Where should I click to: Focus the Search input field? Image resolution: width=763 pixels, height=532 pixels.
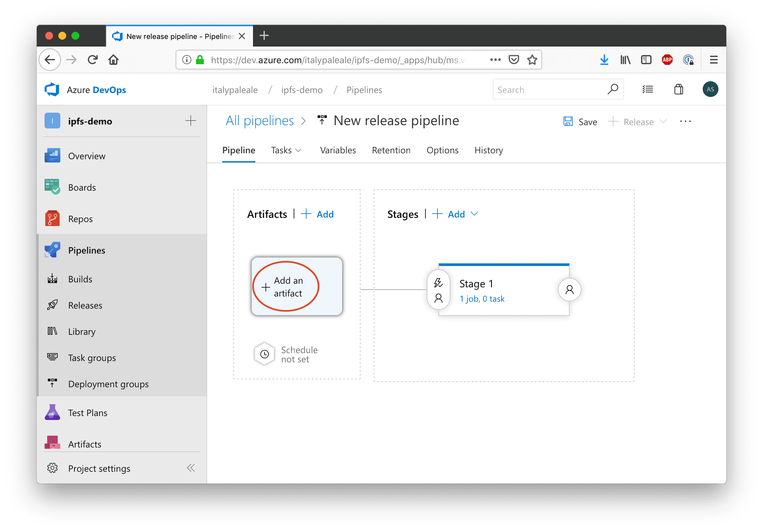pos(558,89)
